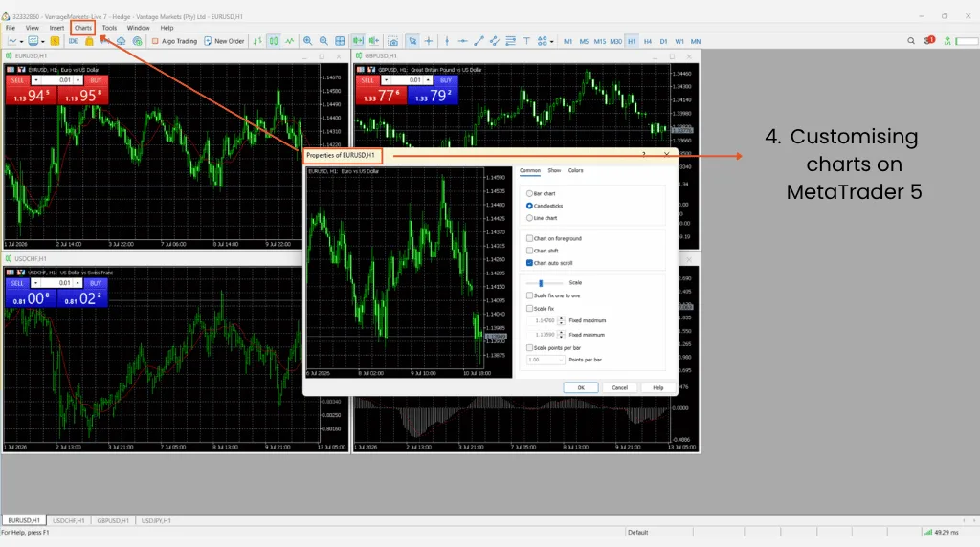This screenshot has height=547, width=980.
Task: Tile windows with the grid icon
Action: [340, 41]
